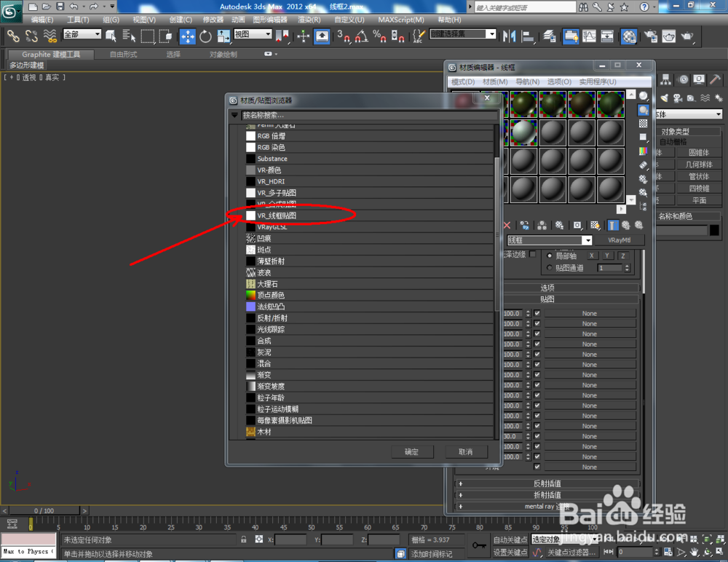
Task: Select the Rotate transform tool
Action: point(205,36)
